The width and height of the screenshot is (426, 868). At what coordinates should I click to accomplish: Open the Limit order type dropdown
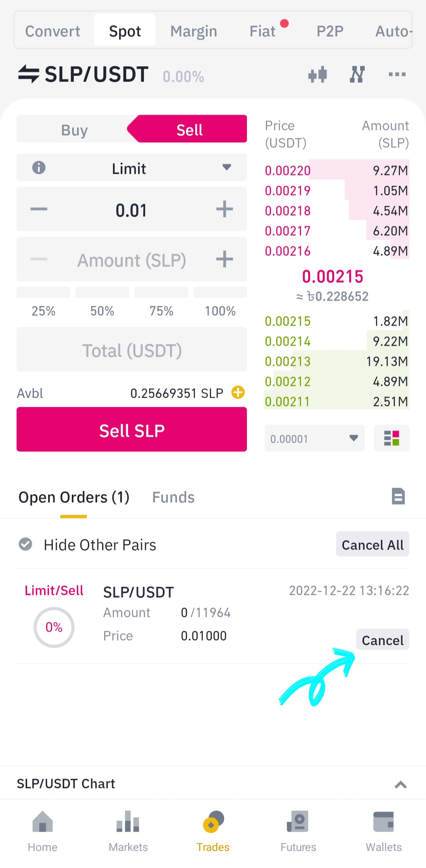(x=132, y=168)
